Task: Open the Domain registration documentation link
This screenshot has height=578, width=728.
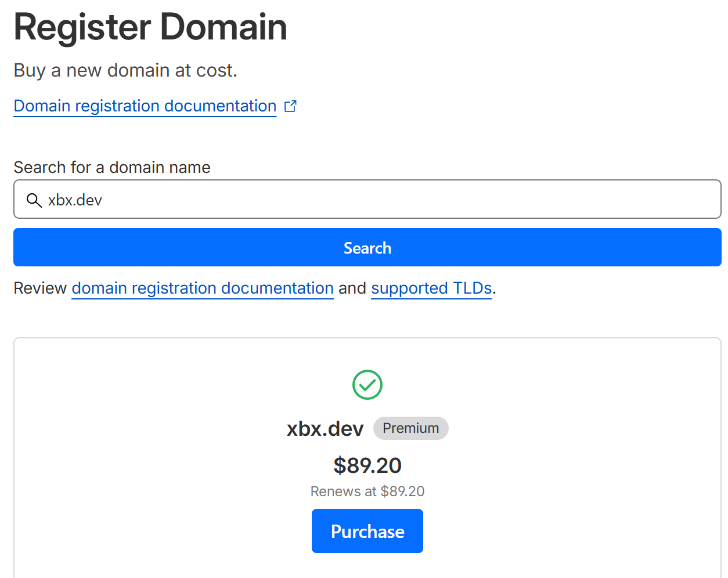Action: (x=145, y=106)
